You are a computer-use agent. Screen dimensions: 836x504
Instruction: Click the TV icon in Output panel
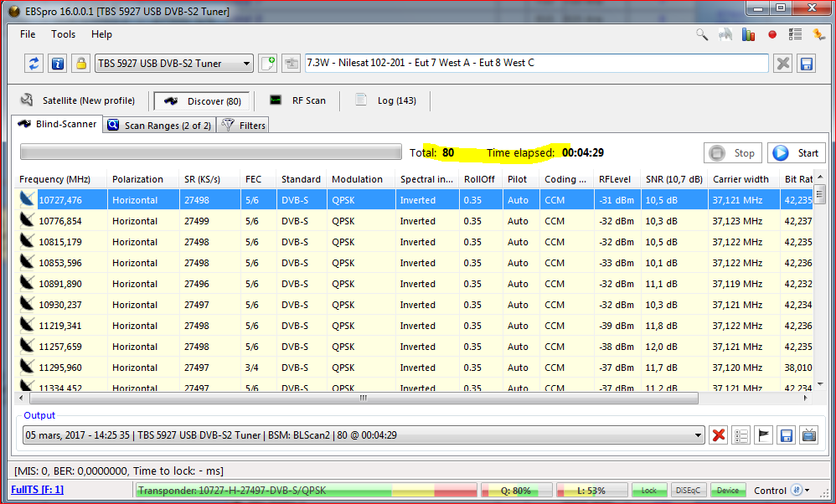pos(809,435)
